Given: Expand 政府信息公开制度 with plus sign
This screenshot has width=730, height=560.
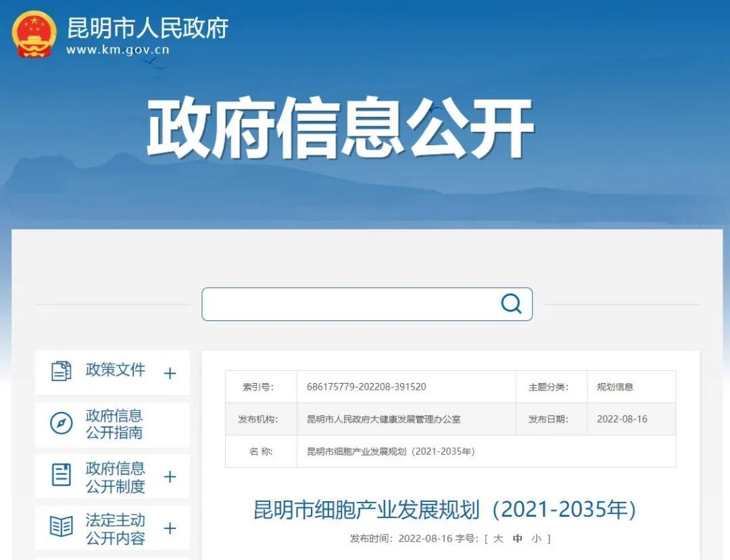Looking at the screenshot, I should tap(170, 477).
